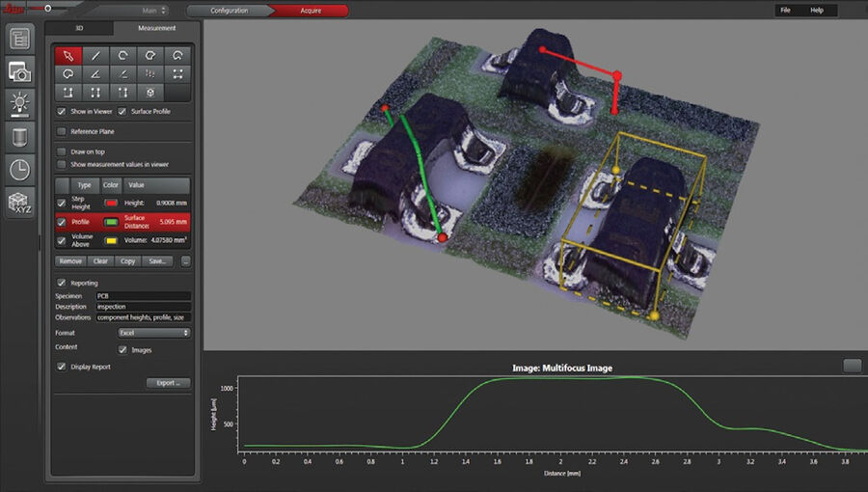Click the Save... button

click(x=157, y=261)
